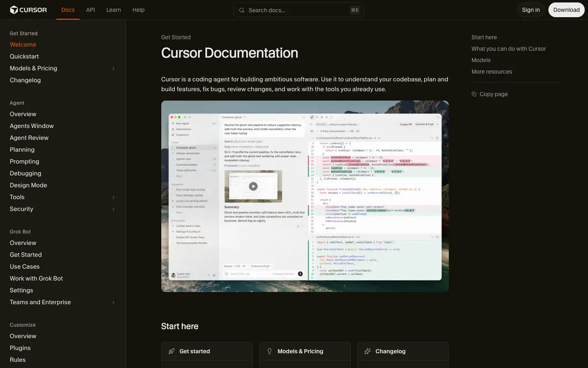Click the rocket icon on Get started card
Viewport: 588px width, 368px height.
[171, 351]
